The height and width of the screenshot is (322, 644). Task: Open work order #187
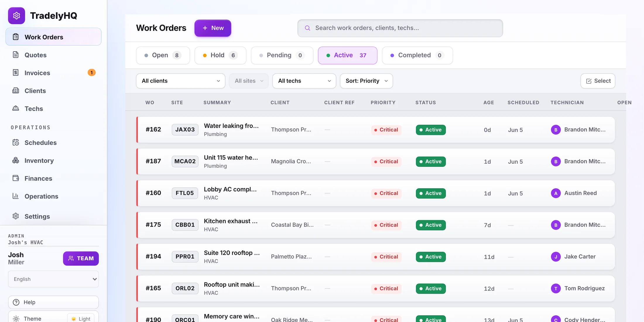(x=376, y=161)
